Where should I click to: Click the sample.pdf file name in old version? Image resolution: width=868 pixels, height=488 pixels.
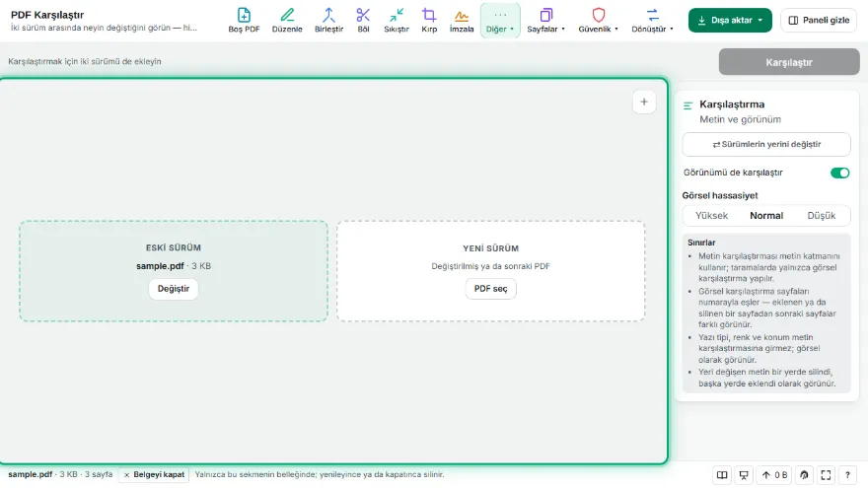point(160,266)
